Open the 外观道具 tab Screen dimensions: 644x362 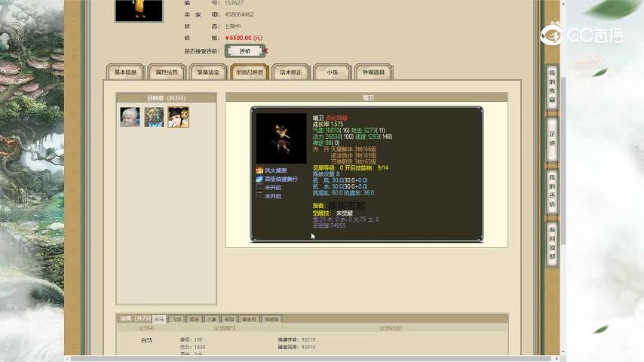tap(374, 72)
